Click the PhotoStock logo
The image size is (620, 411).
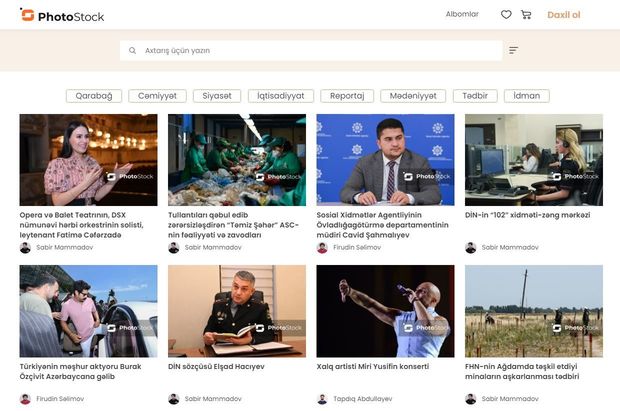(62, 15)
